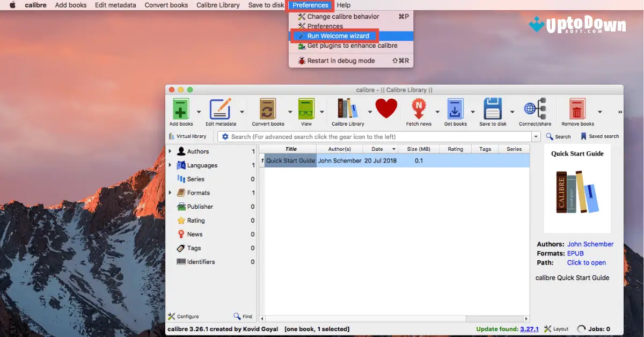
Task: Open the search history dropdown arrow
Action: [535, 136]
